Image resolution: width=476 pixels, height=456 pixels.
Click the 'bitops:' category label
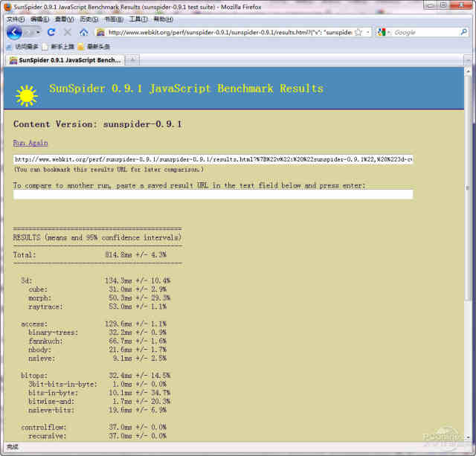point(34,376)
